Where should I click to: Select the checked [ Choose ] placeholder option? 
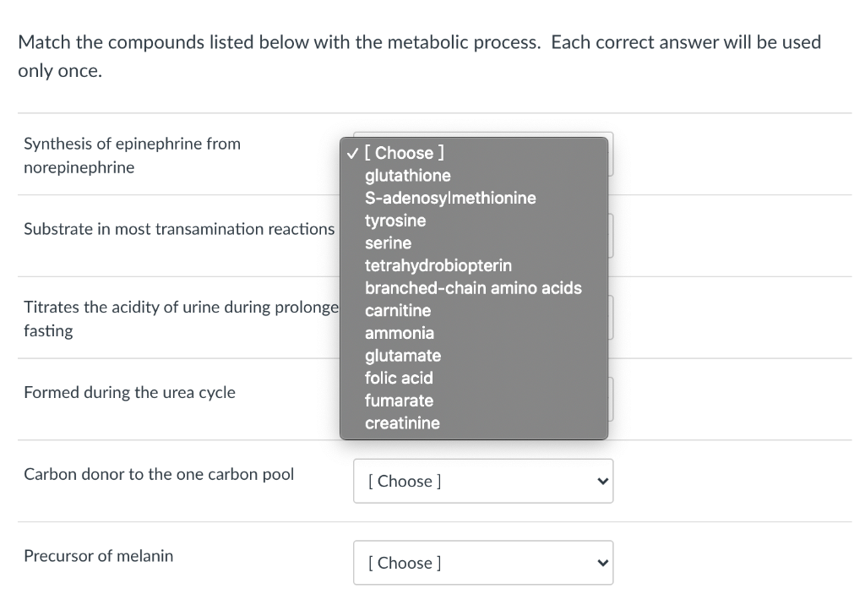click(405, 153)
